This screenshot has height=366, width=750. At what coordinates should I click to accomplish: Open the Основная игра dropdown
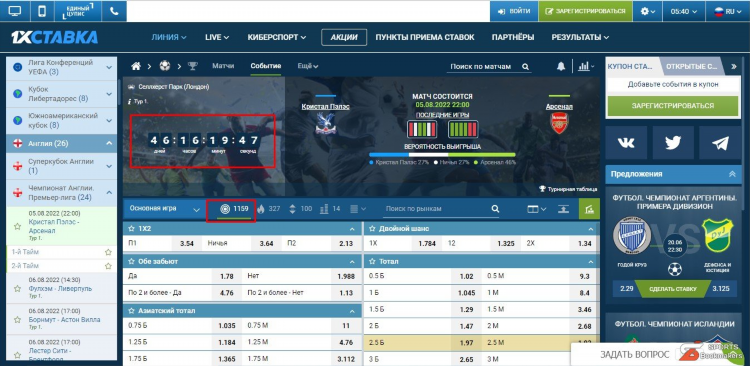tap(165, 209)
